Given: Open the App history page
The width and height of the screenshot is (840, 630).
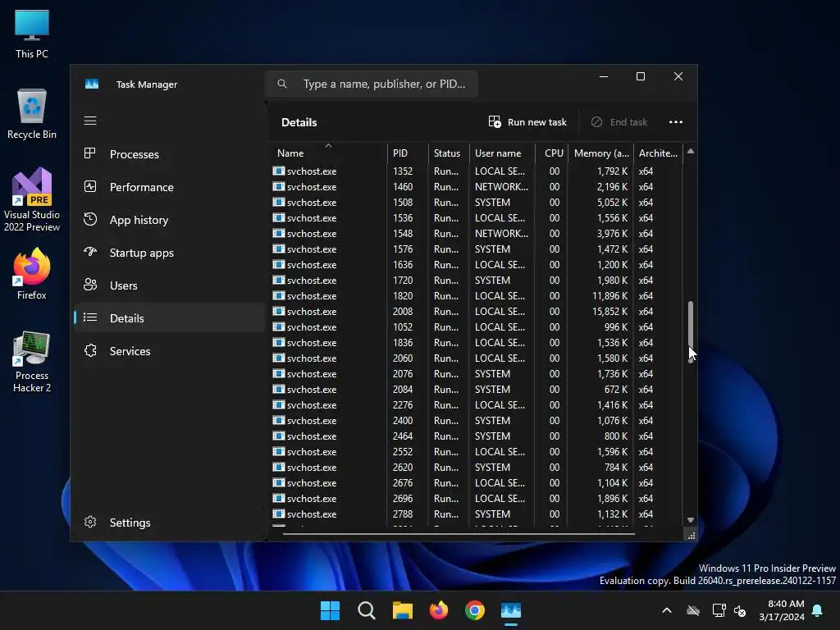Looking at the screenshot, I should point(169,220).
